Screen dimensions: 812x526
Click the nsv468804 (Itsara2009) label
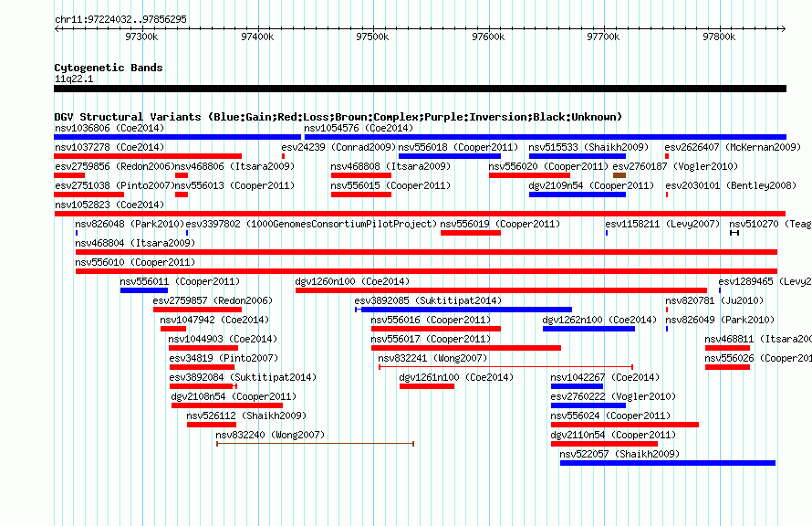pyautogui.click(x=135, y=243)
